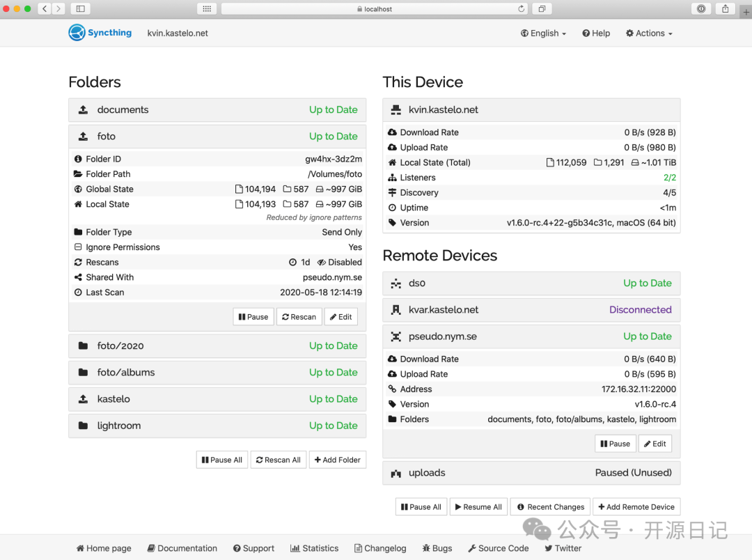Pause the pseudo.nym.se remote device
Viewport: 752px width, 560px height.
[614, 444]
